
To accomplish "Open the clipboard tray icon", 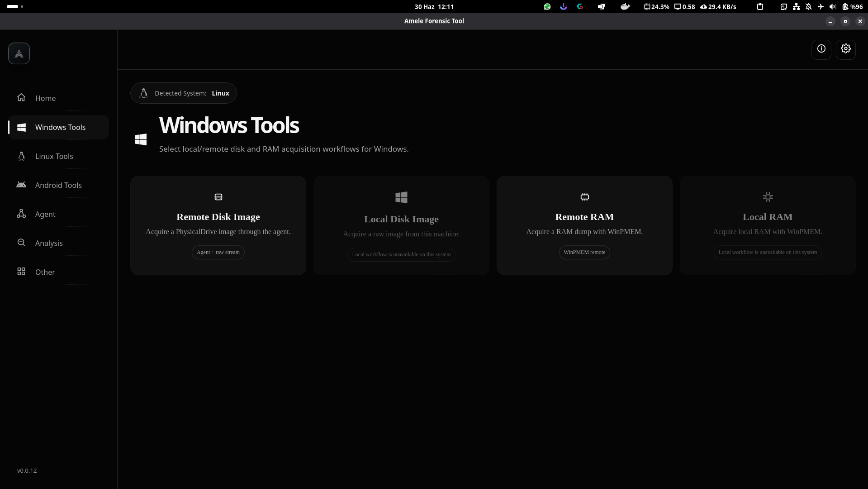I will point(760,7).
